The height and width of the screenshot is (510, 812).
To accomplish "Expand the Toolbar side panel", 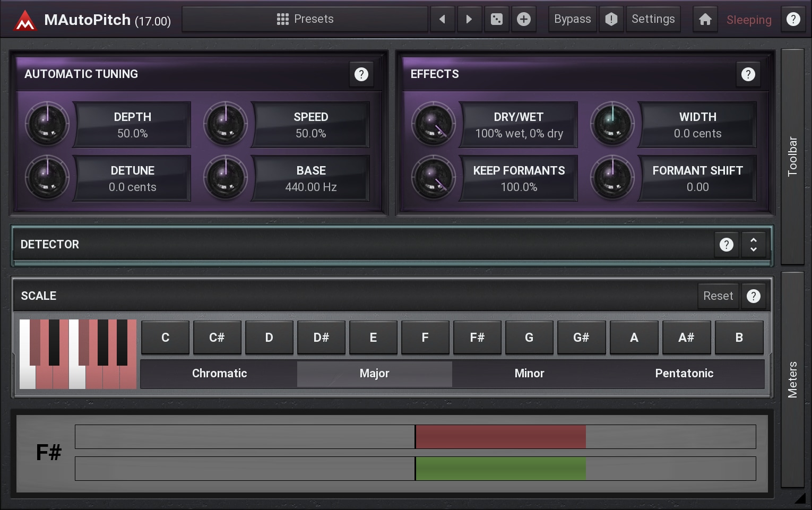I will pos(792,157).
